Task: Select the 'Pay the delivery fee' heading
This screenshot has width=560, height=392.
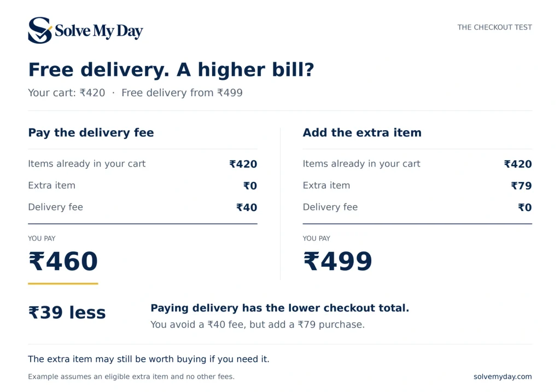Action: tap(91, 133)
